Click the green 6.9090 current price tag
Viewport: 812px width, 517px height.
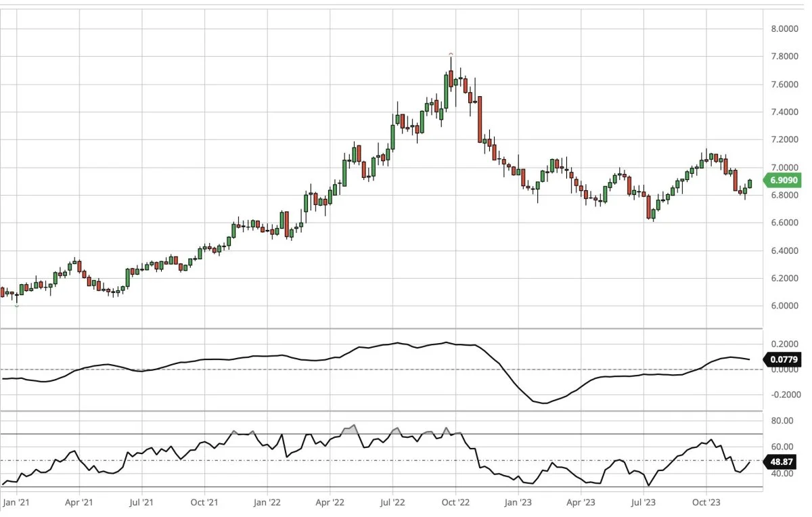pos(782,181)
